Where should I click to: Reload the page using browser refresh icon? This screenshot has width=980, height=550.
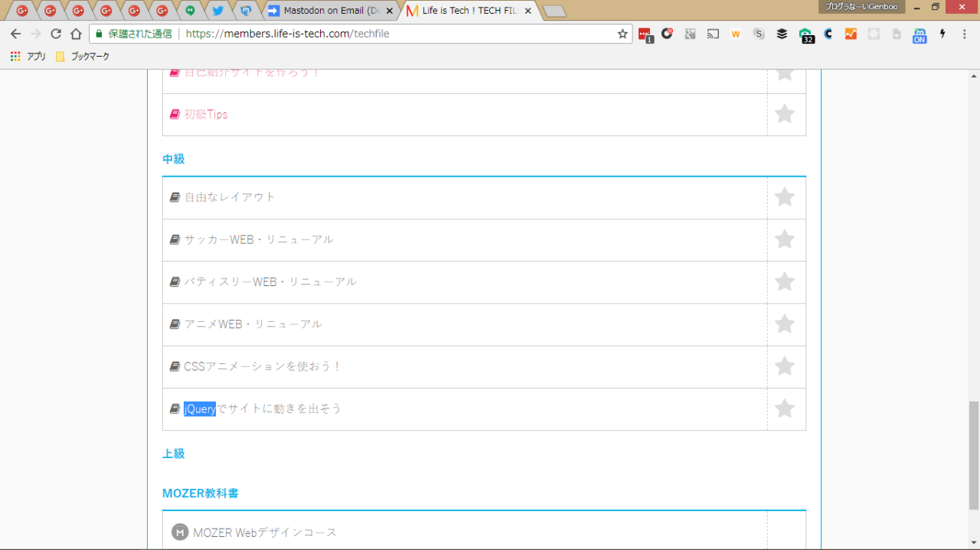pyautogui.click(x=56, y=34)
